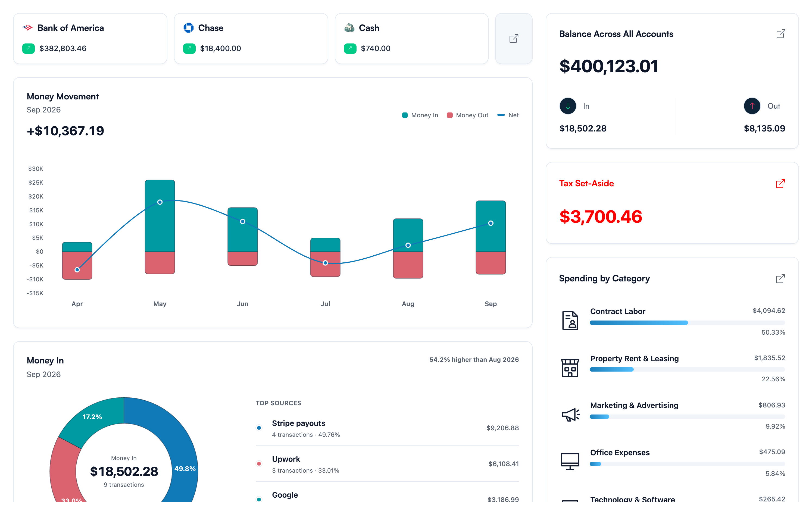
Task: Toggle Net line legend series
Action: 508,115
